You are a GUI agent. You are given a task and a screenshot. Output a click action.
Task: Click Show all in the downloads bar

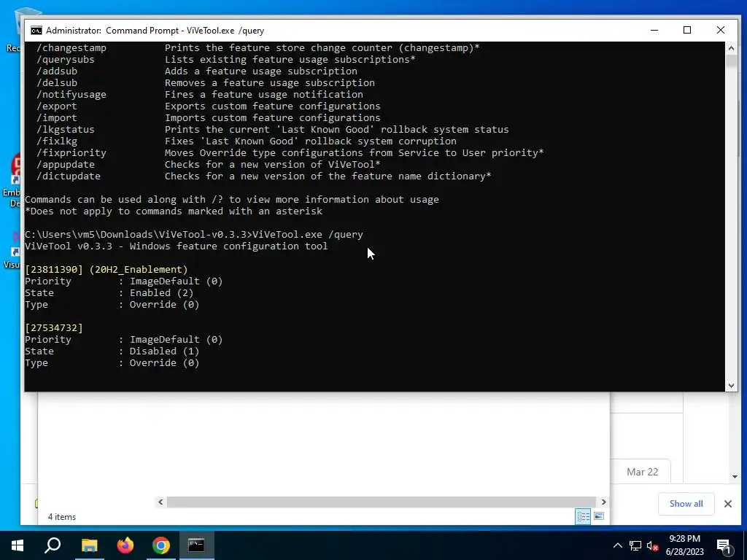[686, 504]
